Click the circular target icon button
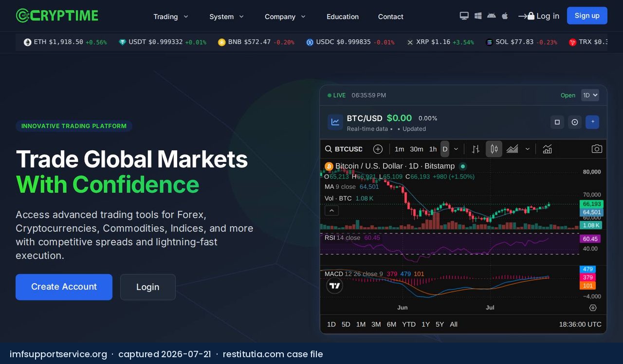Screen dimensions: 623x364 575,122
